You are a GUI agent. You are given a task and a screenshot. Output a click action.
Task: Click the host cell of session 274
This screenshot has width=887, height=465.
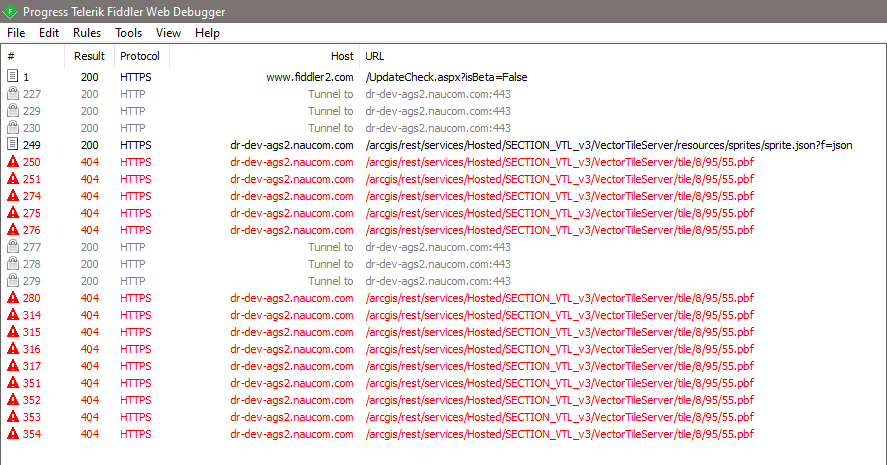coord(292,196)
